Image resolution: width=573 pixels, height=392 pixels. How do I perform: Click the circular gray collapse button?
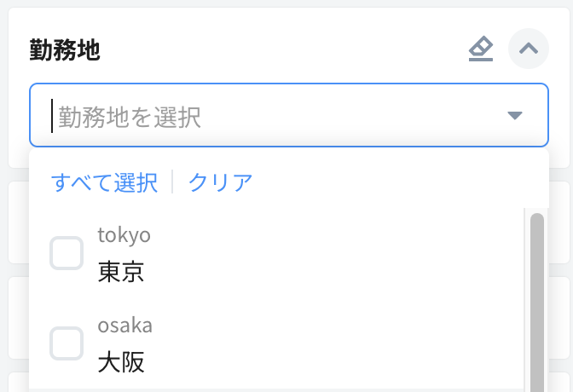tap(528, 49)
